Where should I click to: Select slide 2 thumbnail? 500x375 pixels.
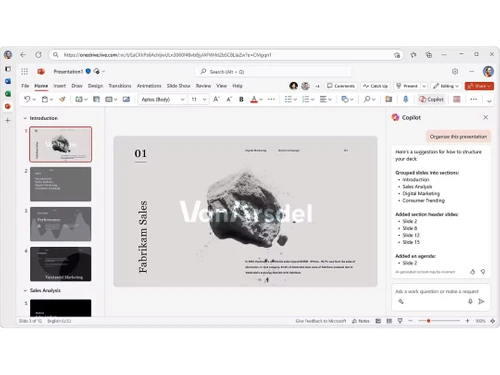[x=60, y=184]
